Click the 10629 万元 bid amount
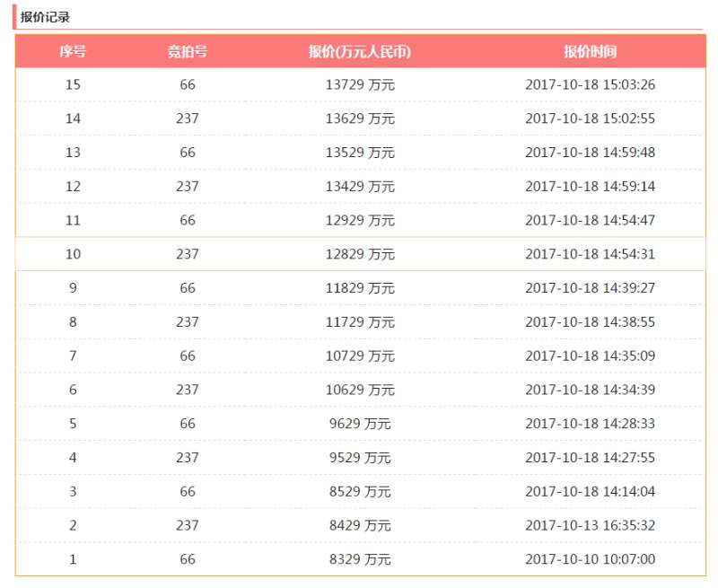 point(360,390)
